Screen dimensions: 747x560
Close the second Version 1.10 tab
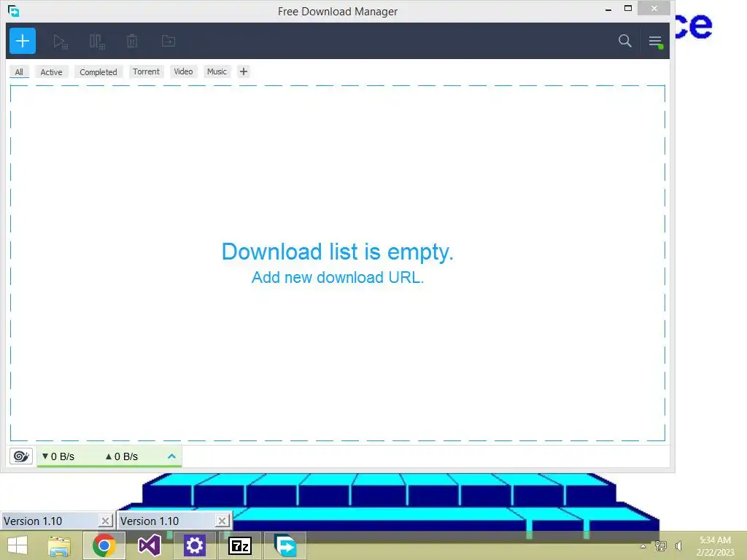click(x=222, y=521)
